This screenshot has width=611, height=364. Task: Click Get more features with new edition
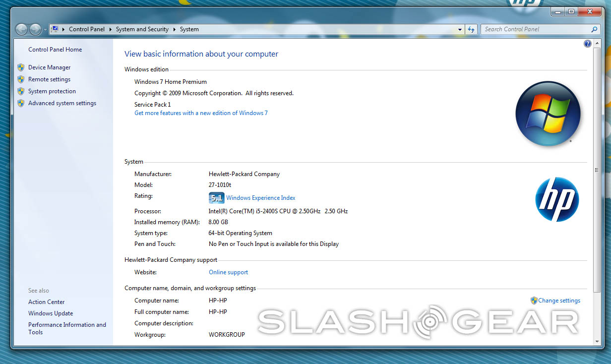[x=201, y=113]
